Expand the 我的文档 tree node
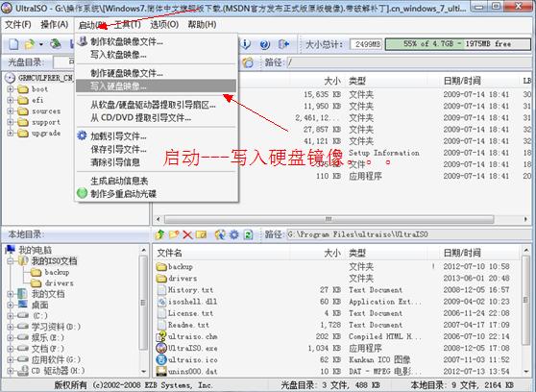The image size is (536, 392). pos(11,294)
